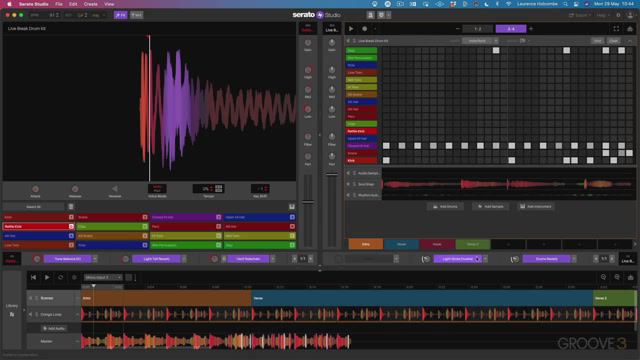640x360 pixels.
Task: Open macOS Spotlight search icon
Action: pos(565,4)
